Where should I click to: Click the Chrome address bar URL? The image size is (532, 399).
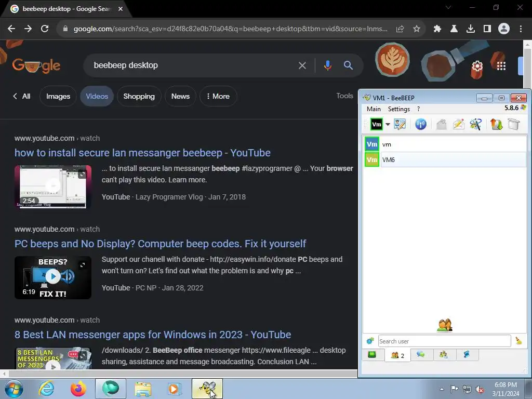pos(231,29)
